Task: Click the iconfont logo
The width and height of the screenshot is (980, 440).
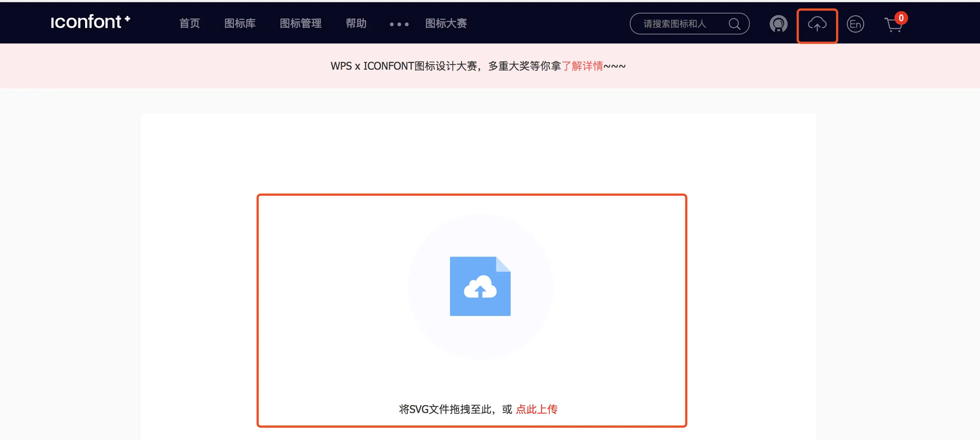Action: [x=91, y=22]
